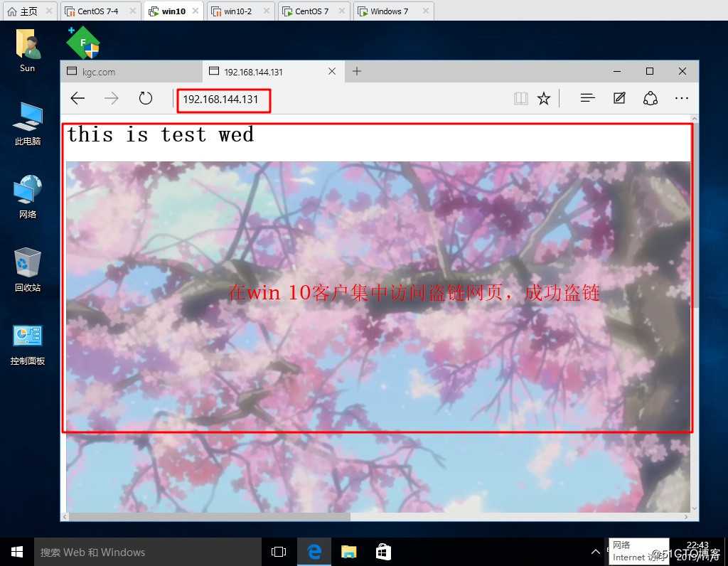Open reading view book icon

tap(521, 98)
